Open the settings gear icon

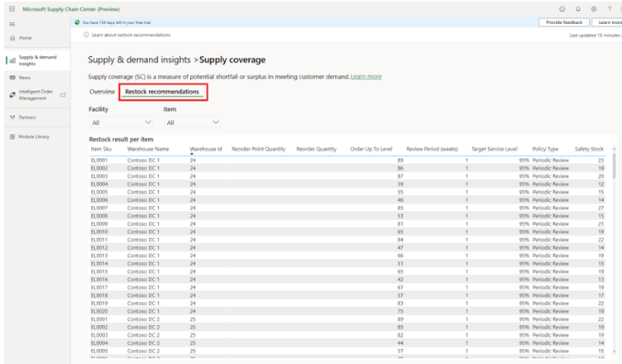tap(593, 8)
